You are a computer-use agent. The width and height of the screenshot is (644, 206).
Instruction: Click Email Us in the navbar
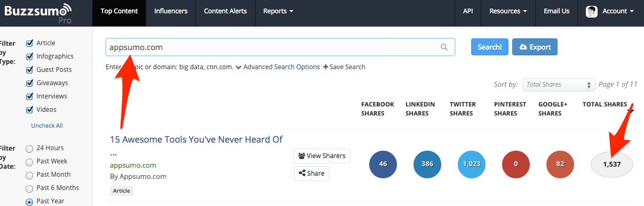point(556,11)
